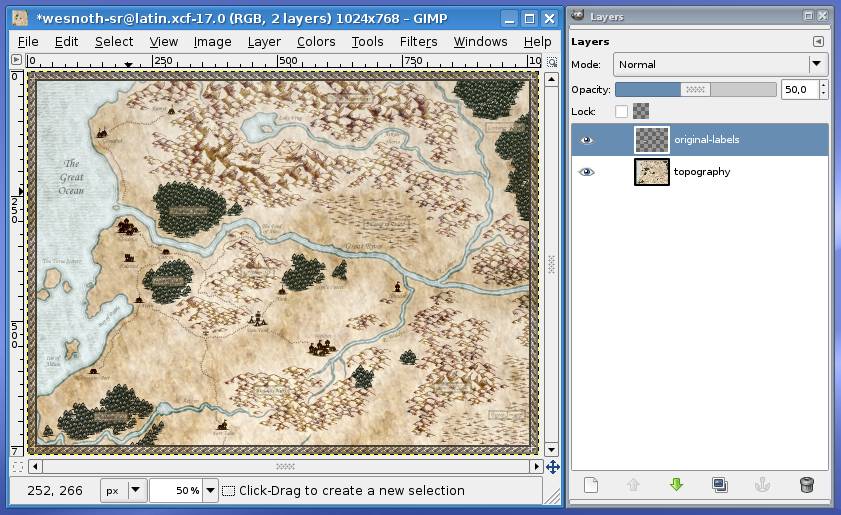Select the topography layer thumbnail
Image resolution: width=841 pixels, height=515 pixels.
click(652, 172)
